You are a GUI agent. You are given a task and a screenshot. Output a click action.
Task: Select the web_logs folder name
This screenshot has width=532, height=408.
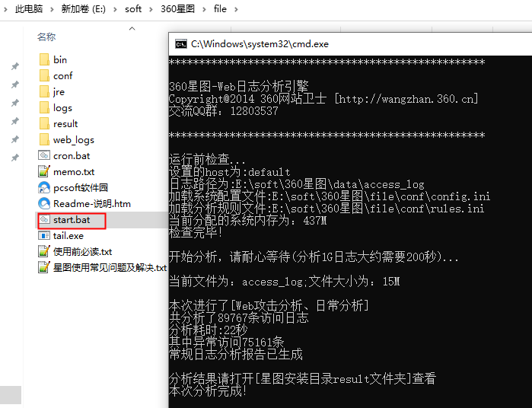74,140
